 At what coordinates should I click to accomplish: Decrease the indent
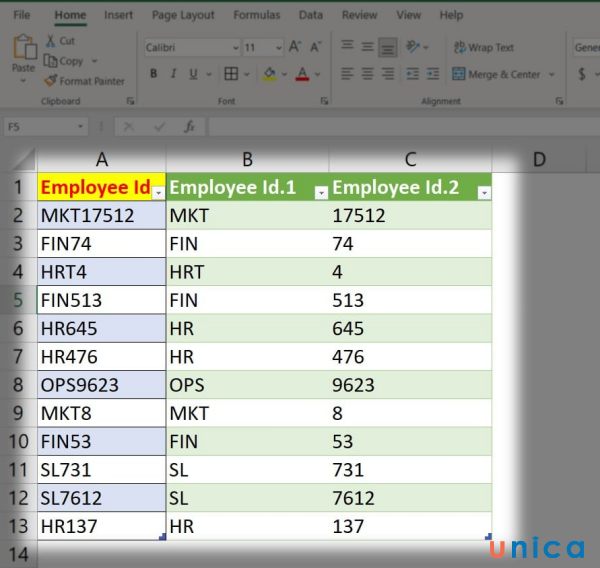pyautogui.click(x=412, y=73)
